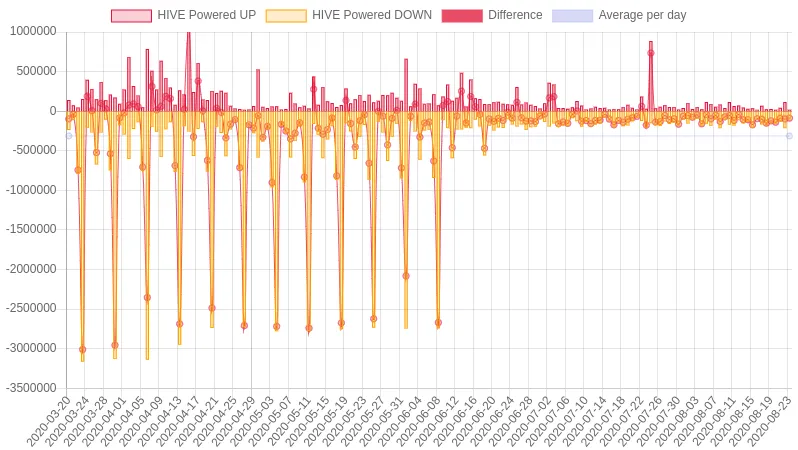Image resolution: width=798 pixels, height=450 pixels.
Task: Click the 2020-05-11 x-axis date label
Action: pyautogui.click(x=288, y=420)
